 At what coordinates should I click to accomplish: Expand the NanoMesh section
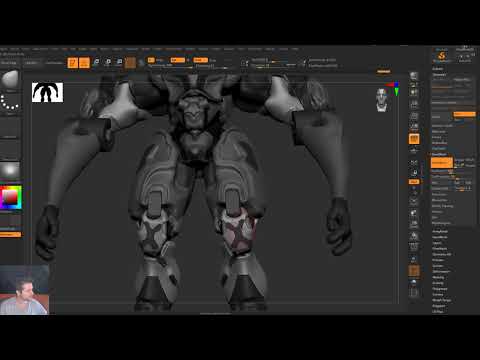pos(439,237)
